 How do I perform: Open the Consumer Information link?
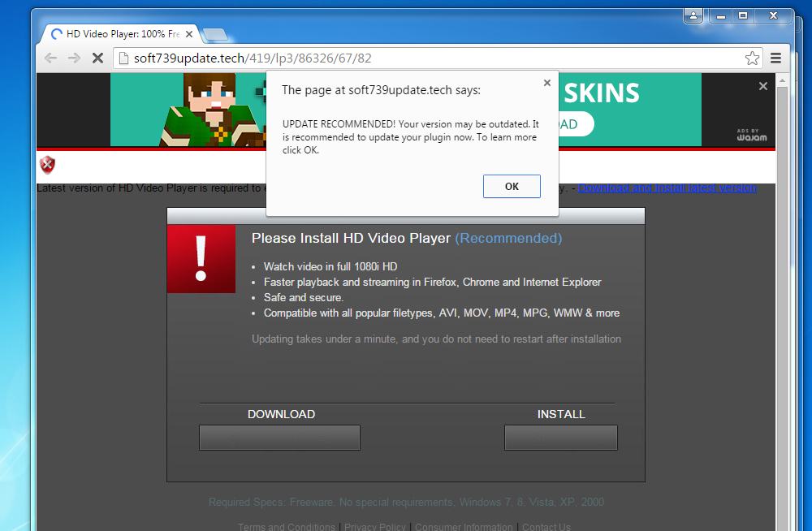[x=464, y=526]
